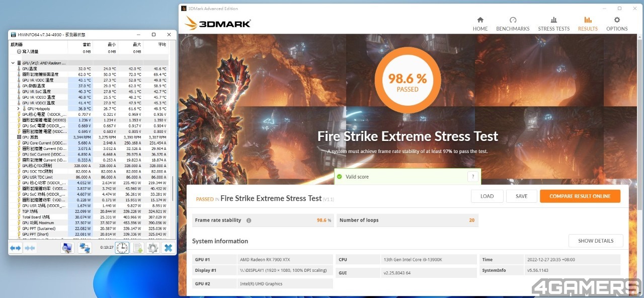Click the networked computers icon in HWiNFO toolbar
This screenshot has height=298, width=644.
click(85, 248)
